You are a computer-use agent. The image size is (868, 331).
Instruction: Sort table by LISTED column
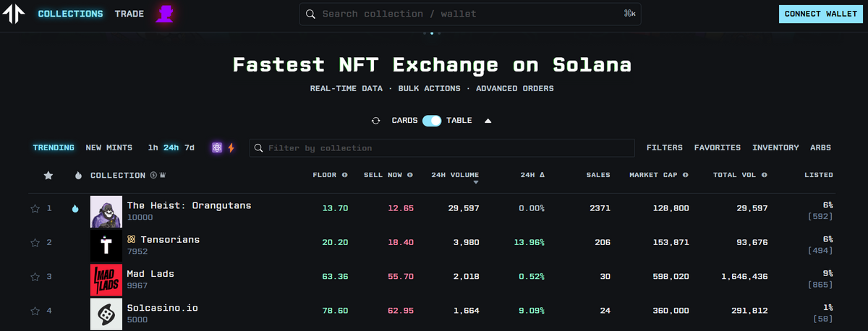(819, 175)
